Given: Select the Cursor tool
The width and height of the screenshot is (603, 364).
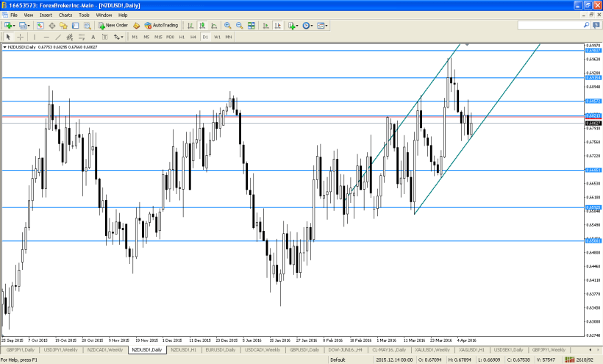Looking at the screenshot, I should point(8,37).
